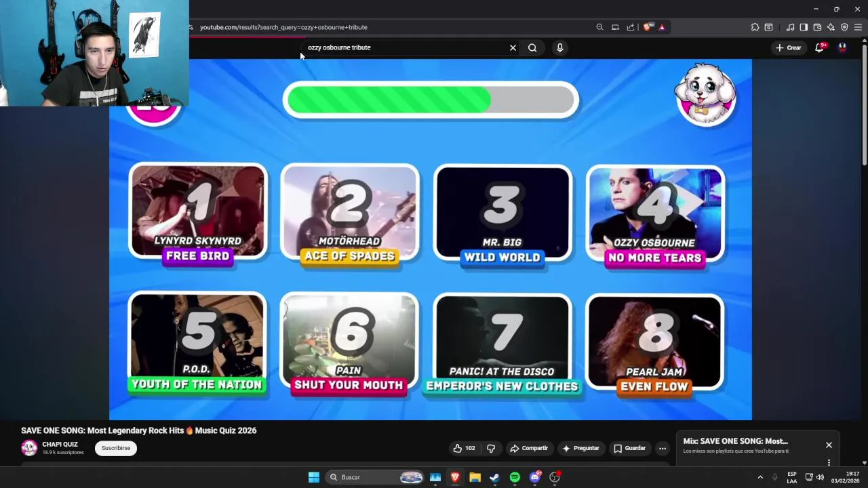Click the Mix: SAVE ONE SONG playlist title
868x488 pixels.
736,441
